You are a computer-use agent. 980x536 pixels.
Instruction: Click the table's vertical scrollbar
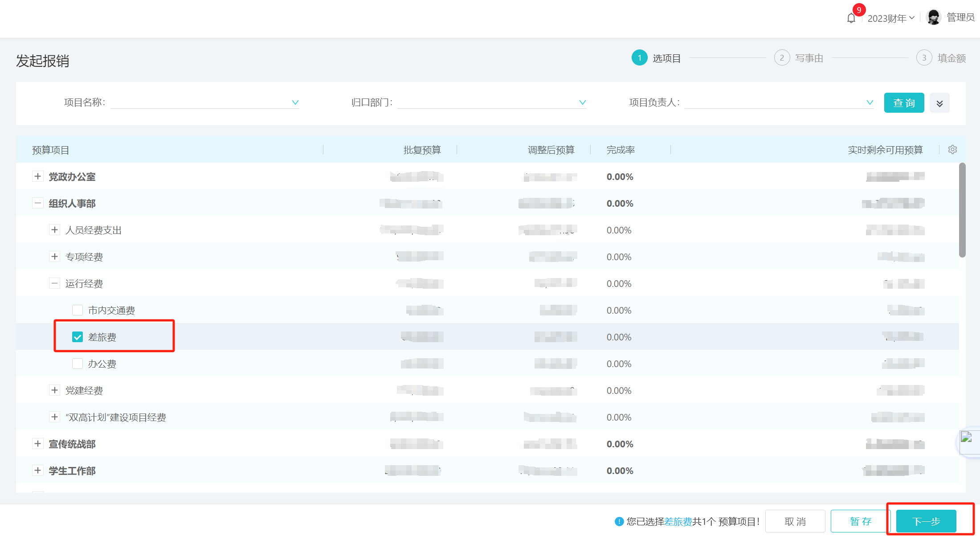tap(962, 210)
